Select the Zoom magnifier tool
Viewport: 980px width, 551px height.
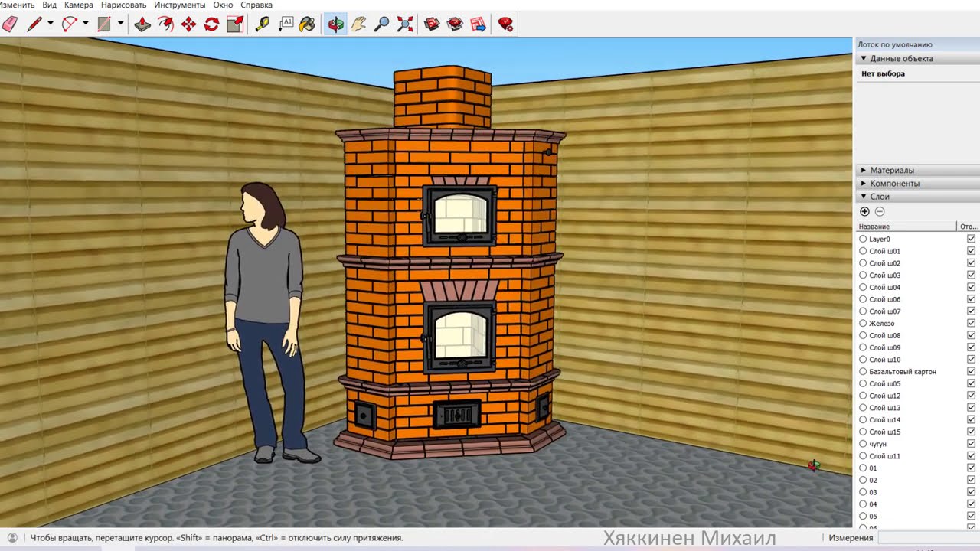click(381, 24)
